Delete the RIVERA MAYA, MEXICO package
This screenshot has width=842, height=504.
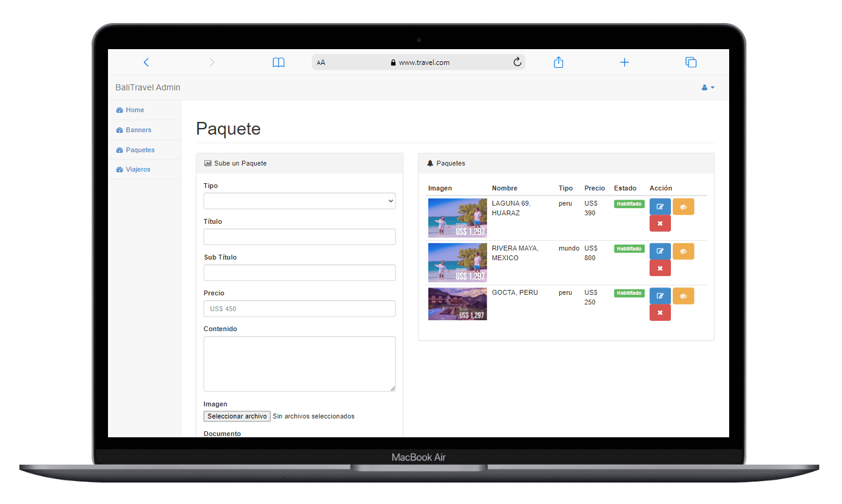[x=660, y=268]
